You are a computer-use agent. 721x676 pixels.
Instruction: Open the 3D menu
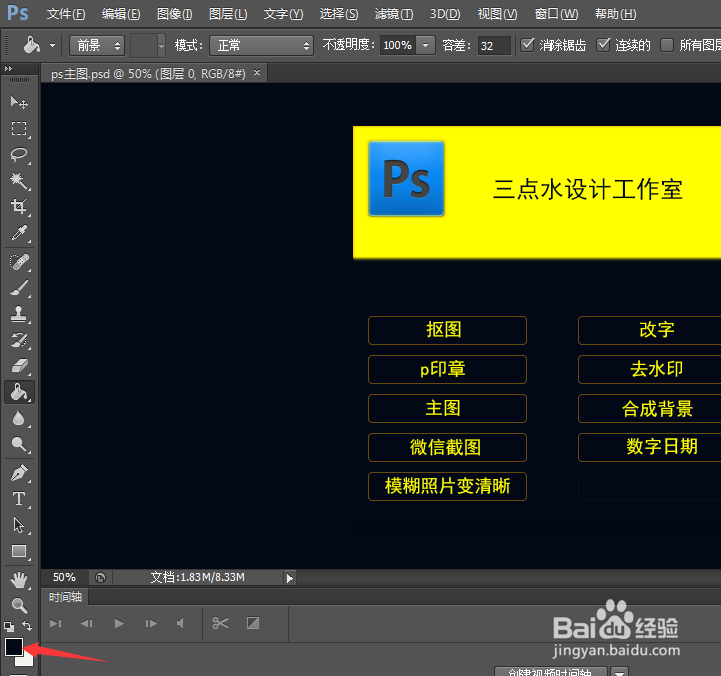[x=445, y=14]
